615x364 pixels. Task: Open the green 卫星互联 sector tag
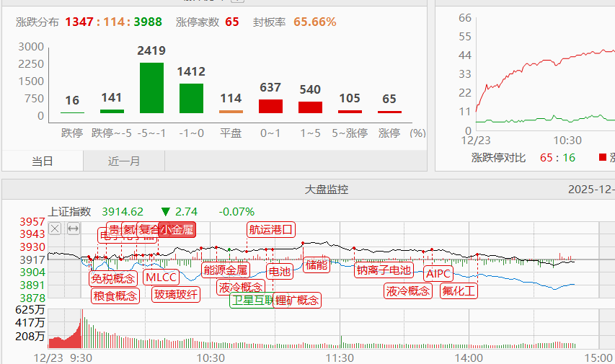click(x=250, y=300)
